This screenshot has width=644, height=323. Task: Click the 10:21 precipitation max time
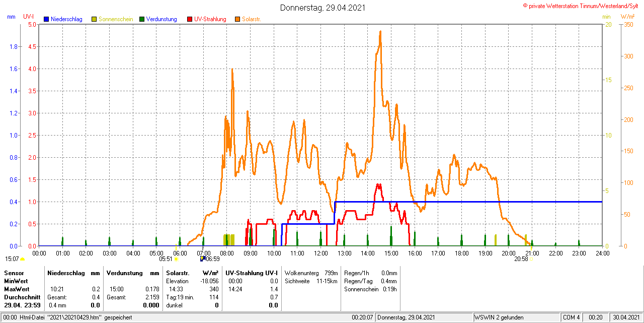pos(57,289)
